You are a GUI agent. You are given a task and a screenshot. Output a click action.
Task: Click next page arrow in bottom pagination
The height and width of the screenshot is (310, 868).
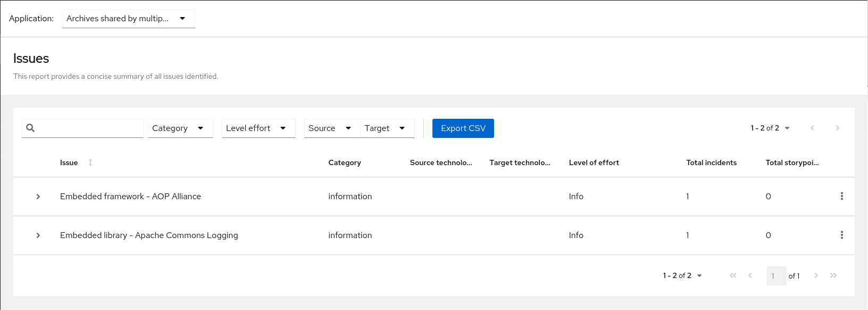[816, 275]
